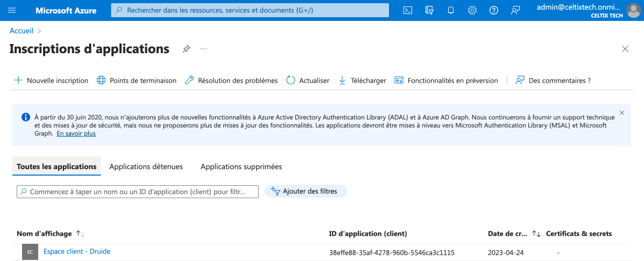Switch to Applications supprimées tab
Viewport: 644px width, 261px height.
[x=241, y=167]
